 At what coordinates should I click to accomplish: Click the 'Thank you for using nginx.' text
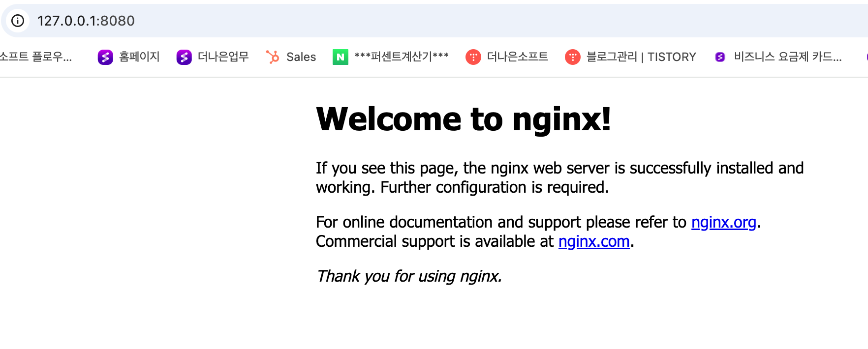coord(409,276)
